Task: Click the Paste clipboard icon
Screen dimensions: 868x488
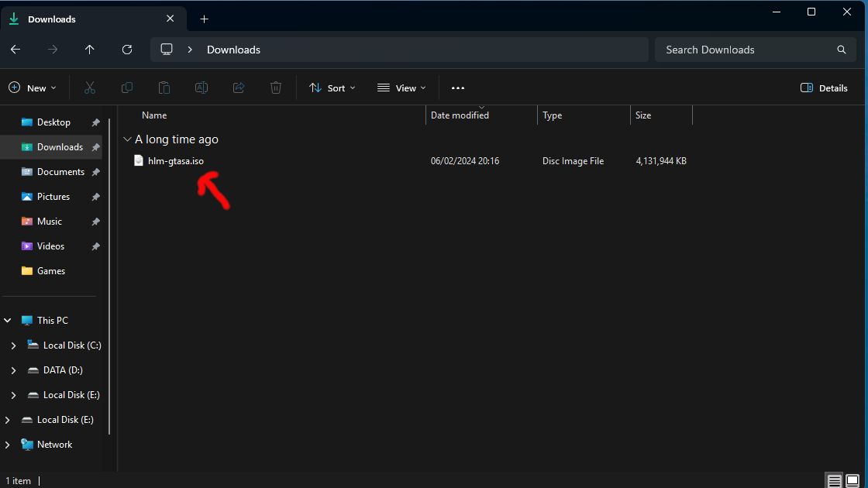Action: [164, 88]
